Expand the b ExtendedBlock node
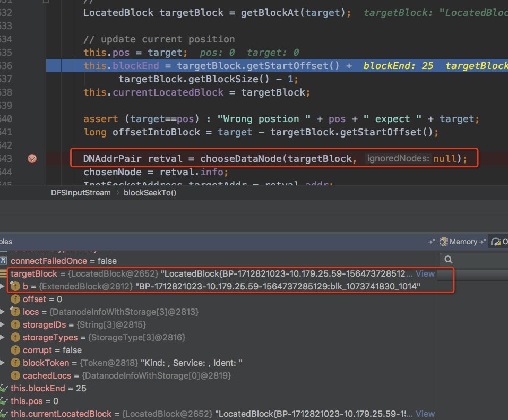The image size is (508, 420). click(x=2, y=286)
